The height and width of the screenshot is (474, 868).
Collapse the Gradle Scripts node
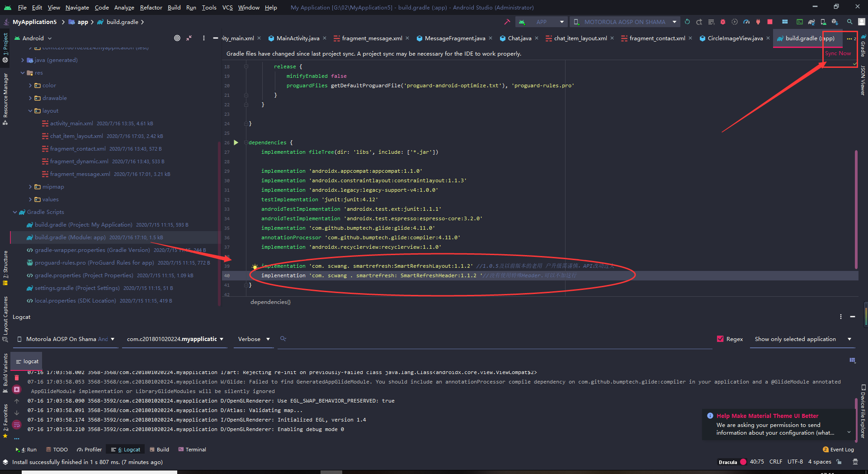point(15,212)
